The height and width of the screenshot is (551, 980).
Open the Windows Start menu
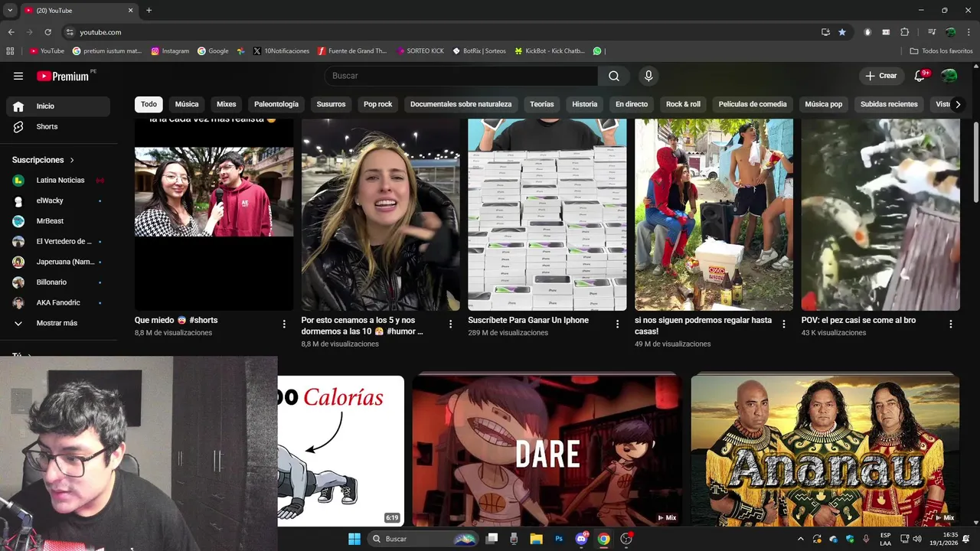pos(354,539)
